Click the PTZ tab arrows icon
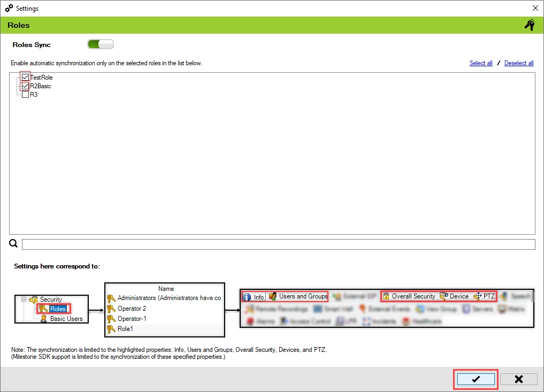 click(478, 296)
